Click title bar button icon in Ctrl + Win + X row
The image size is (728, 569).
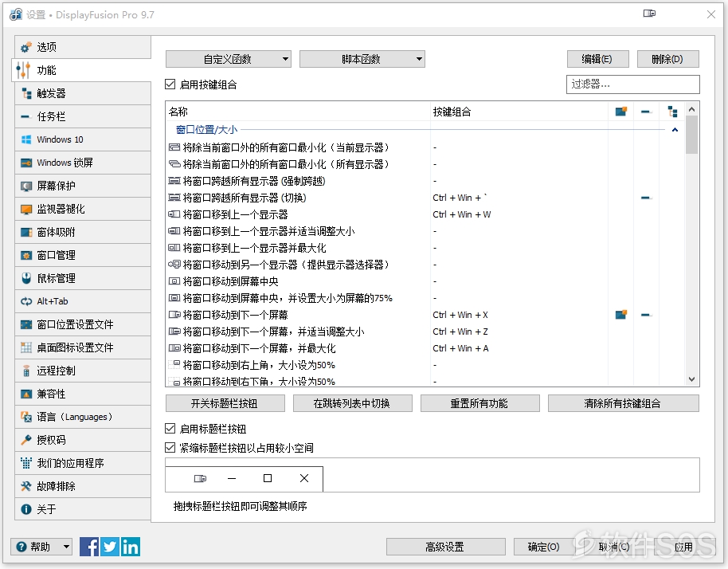click(620, 315)
